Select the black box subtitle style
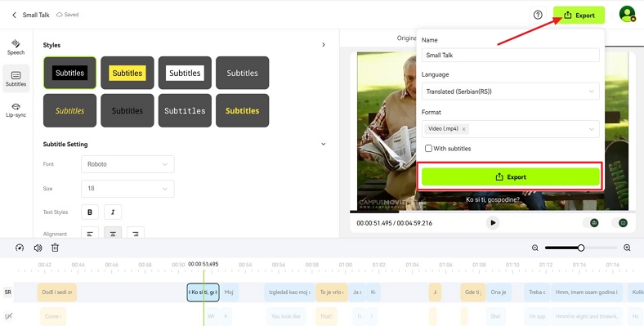The image size is (644, 326). coord(69,73)
